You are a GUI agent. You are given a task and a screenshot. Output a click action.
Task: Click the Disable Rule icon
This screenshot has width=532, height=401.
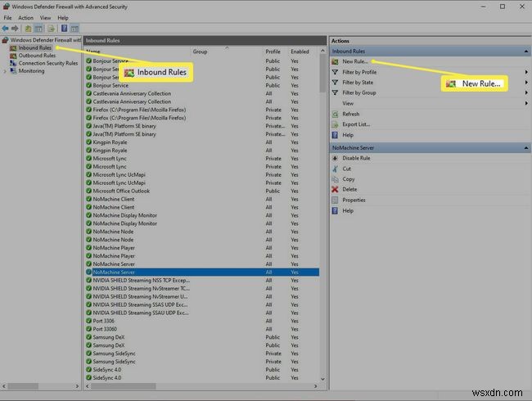point(335,158)
